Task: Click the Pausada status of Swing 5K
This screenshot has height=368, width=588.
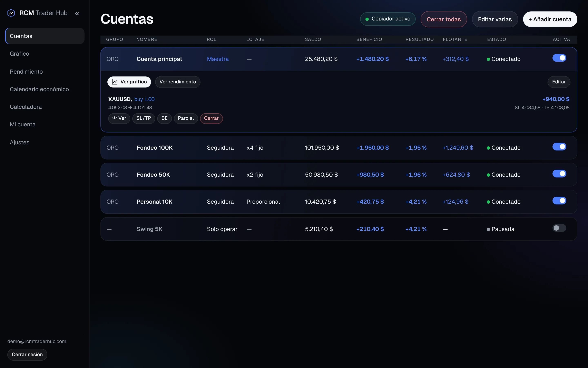Action: [x=501, y=229]
